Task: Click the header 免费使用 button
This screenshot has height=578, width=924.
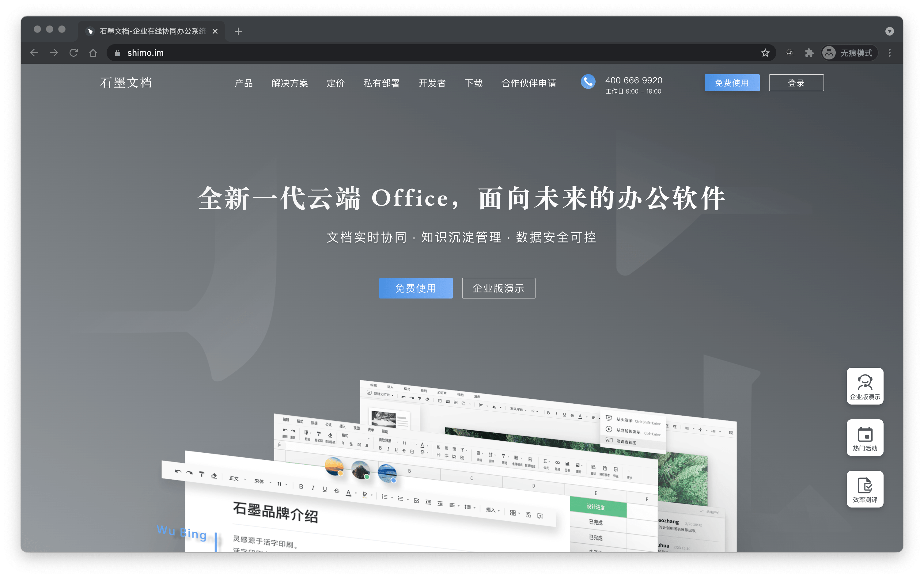Action: pyautogui.click(x=732, y=82)
